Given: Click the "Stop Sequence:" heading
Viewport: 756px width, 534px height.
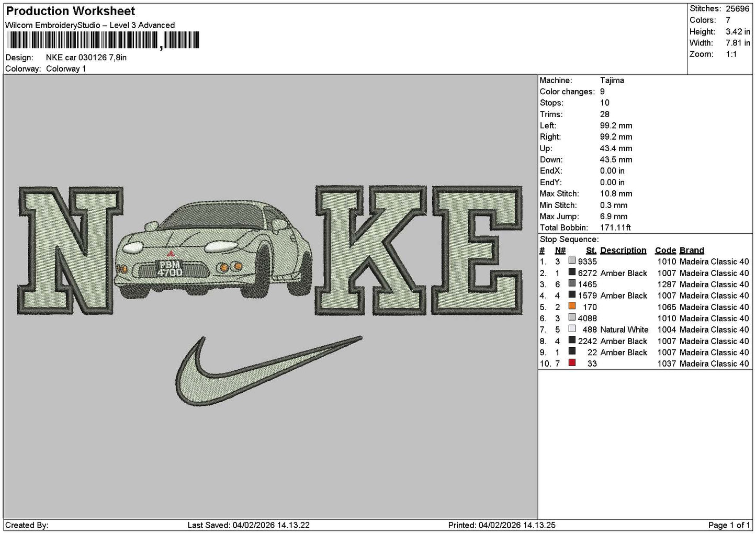Looking at the screenshot, I should pyautogui.click(x=569, y=240).
